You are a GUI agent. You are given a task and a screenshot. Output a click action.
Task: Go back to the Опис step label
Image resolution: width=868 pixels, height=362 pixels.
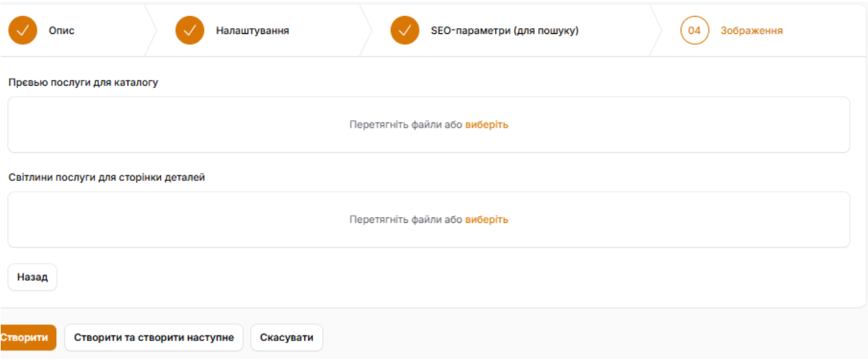tap(61, 31)
